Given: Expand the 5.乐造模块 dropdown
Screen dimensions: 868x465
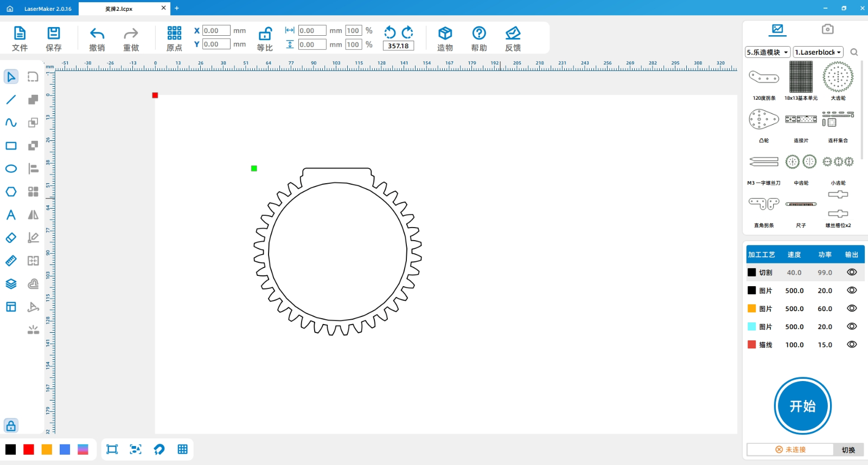Looking at the screenshot, I should pyautogui.click(x=768, y=52).
